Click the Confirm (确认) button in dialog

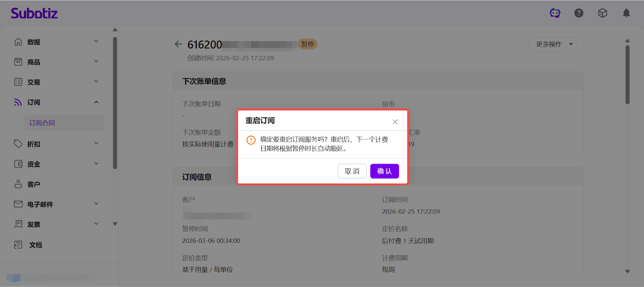point(384,171)
